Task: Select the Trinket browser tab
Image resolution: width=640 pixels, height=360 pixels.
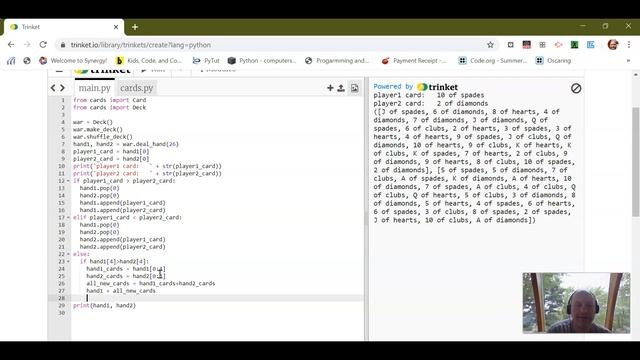Action: [x=63, y=27]
